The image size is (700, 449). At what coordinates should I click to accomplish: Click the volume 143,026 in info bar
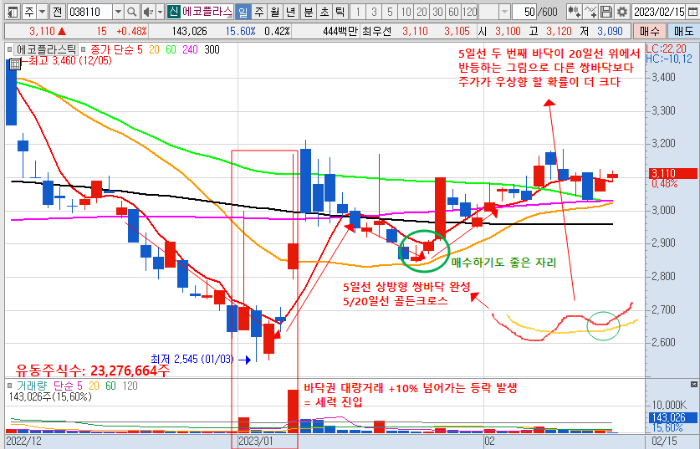(189, 31)
